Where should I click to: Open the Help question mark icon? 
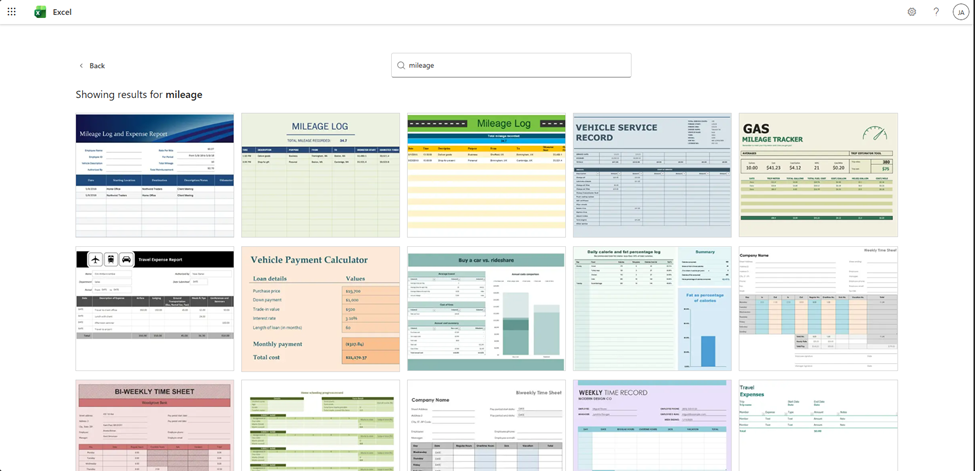coord(936,12)
